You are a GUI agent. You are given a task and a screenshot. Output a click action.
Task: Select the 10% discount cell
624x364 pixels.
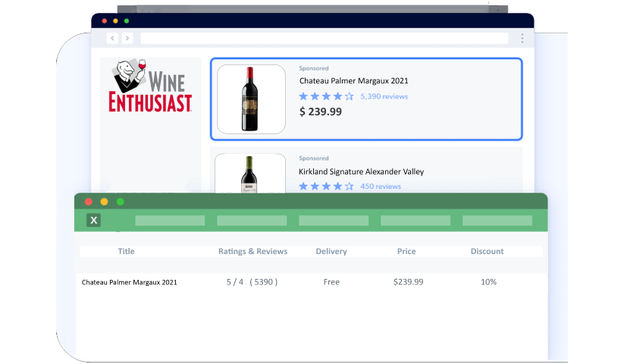coord(489,282)
